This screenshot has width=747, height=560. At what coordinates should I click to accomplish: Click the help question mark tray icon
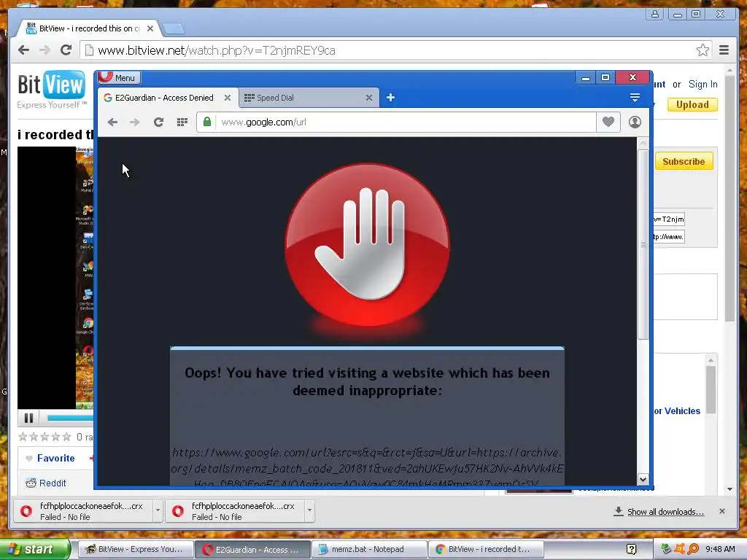click(631, 549)
